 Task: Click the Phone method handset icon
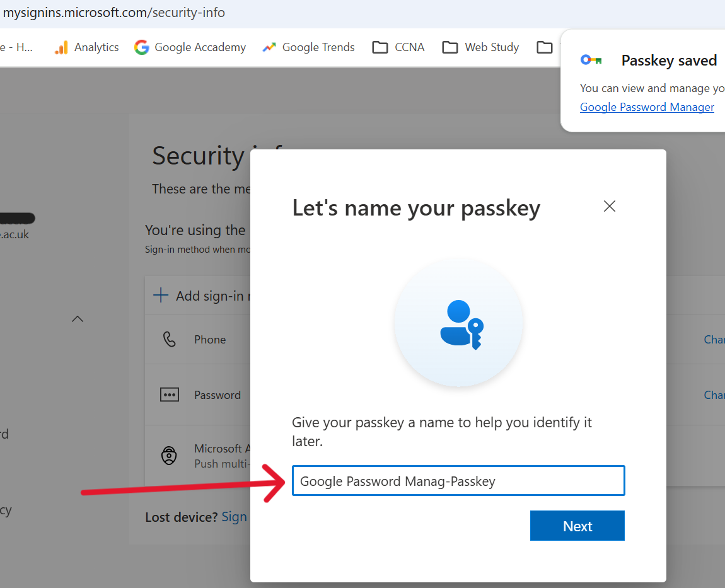[x=169, y=339]
